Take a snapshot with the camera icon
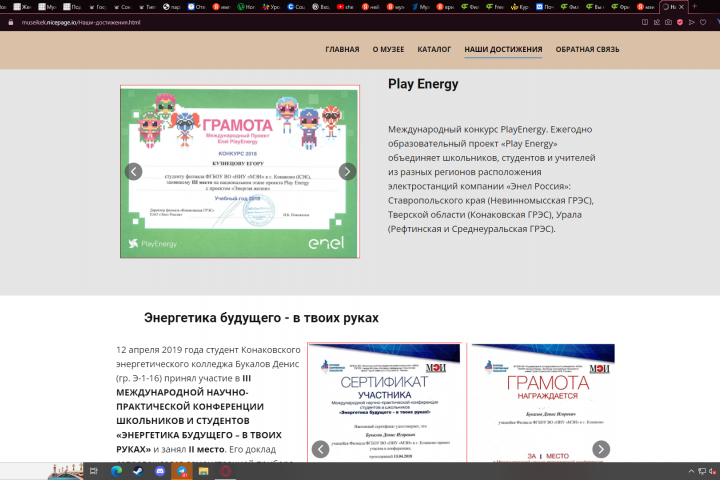This screenshot has height=480, width=720. (668, 22)
